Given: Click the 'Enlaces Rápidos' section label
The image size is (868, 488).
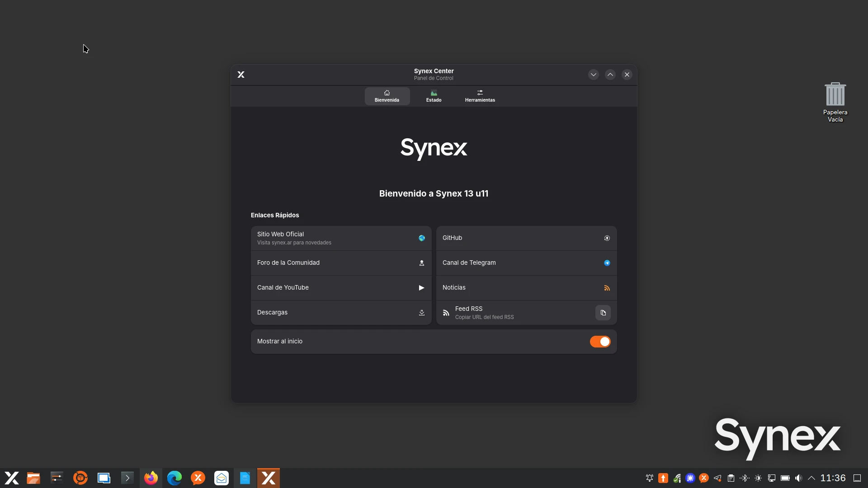Looking at the screenshot, I should [275, 215].
